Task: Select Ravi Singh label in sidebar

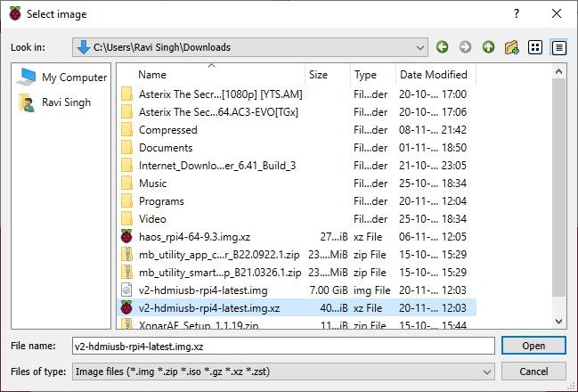Action: 67,102
